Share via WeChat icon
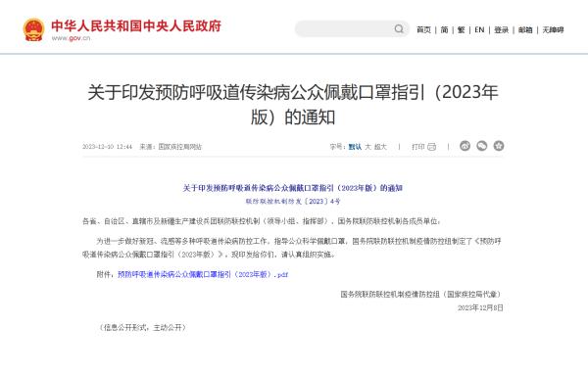Image resolution: width=588 pixels, height=374 pixels. [482, 146]
